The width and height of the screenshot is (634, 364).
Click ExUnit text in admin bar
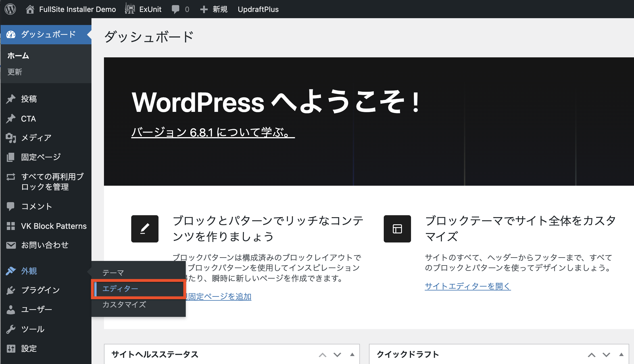[150, 9]
